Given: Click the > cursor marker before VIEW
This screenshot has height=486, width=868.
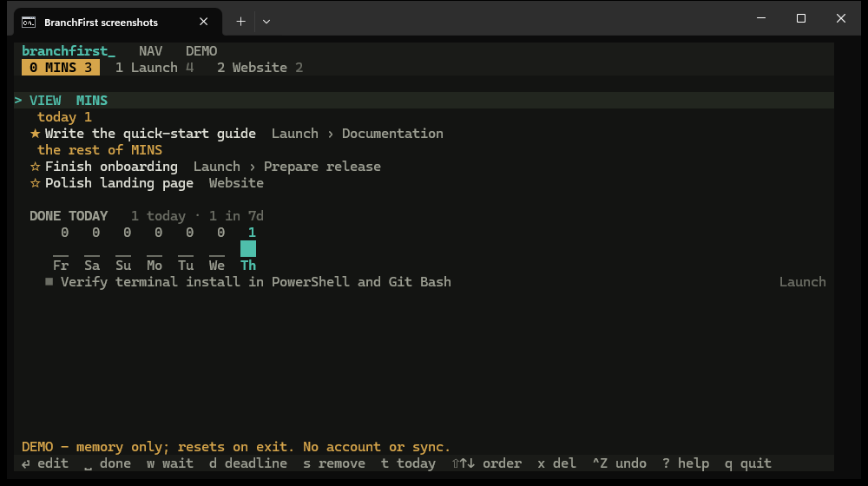Looking at the screenshot, I should (18, 100).
